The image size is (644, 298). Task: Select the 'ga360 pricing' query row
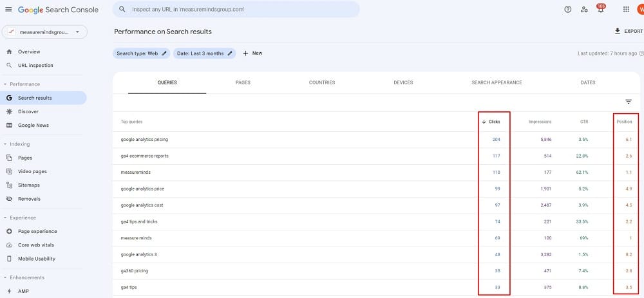(376, 271)
